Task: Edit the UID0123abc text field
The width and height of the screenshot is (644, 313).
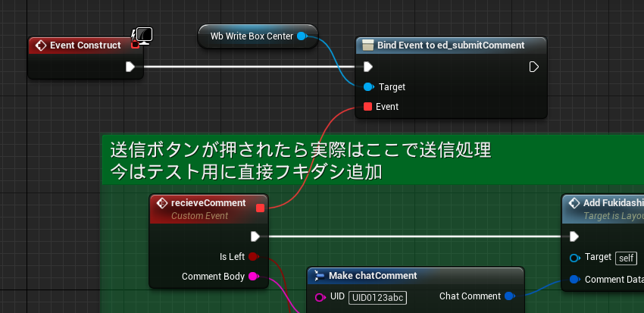Action: 377,297
